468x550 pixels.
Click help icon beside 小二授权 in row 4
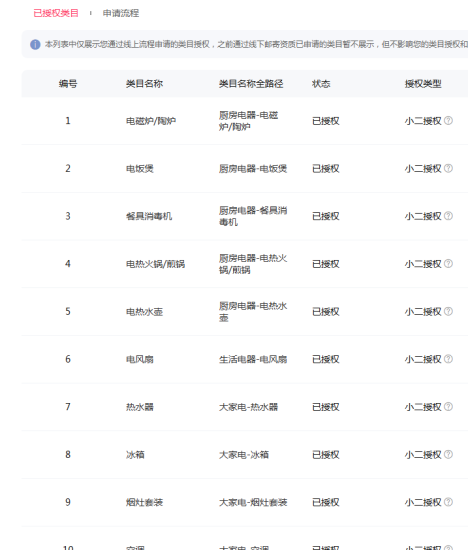coord(448,264)
